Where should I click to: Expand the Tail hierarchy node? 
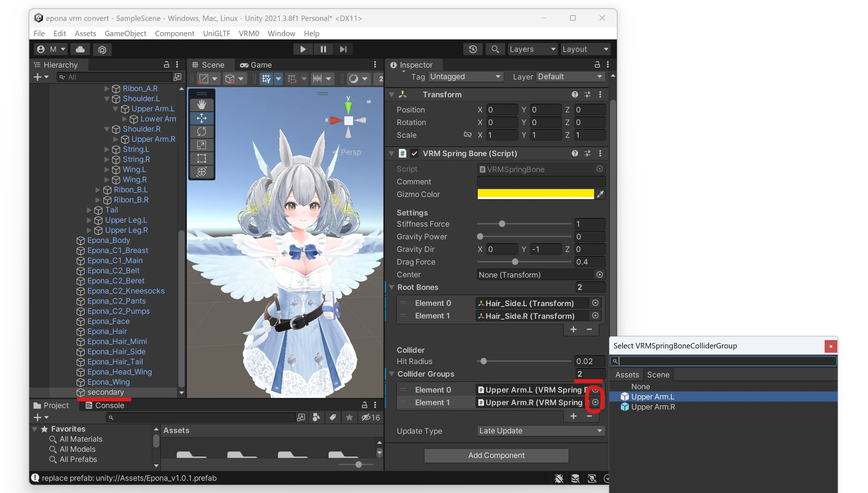coord(89,210)
